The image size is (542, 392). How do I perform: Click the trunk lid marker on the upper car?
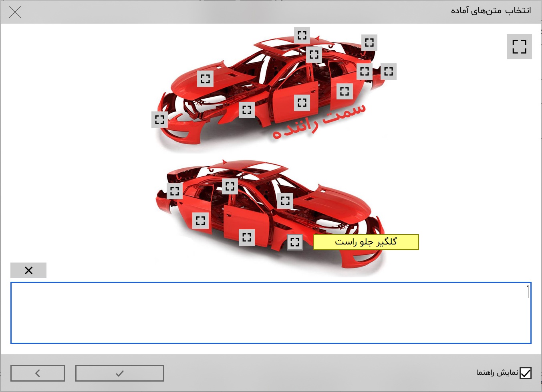pyautogui.click(x=369, y=42)
